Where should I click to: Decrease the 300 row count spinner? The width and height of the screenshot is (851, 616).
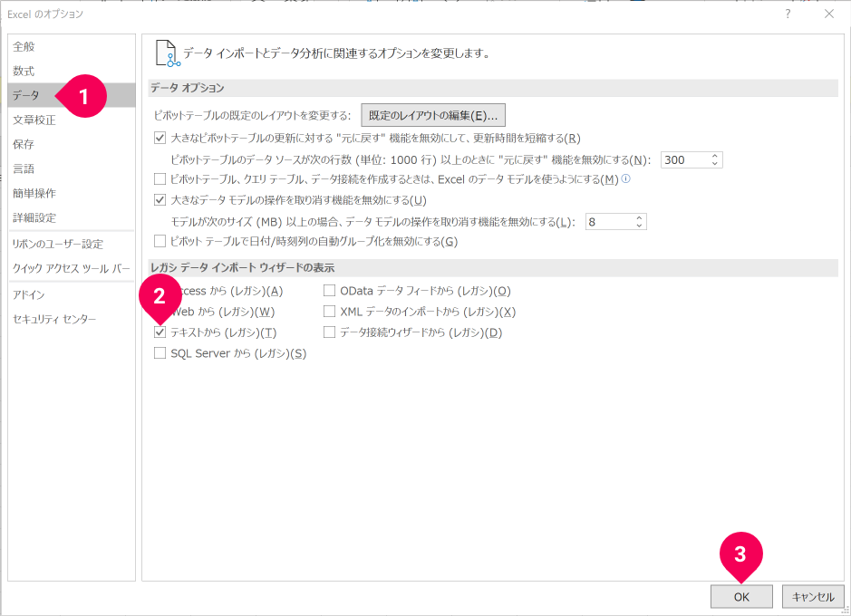click(715, 164)
